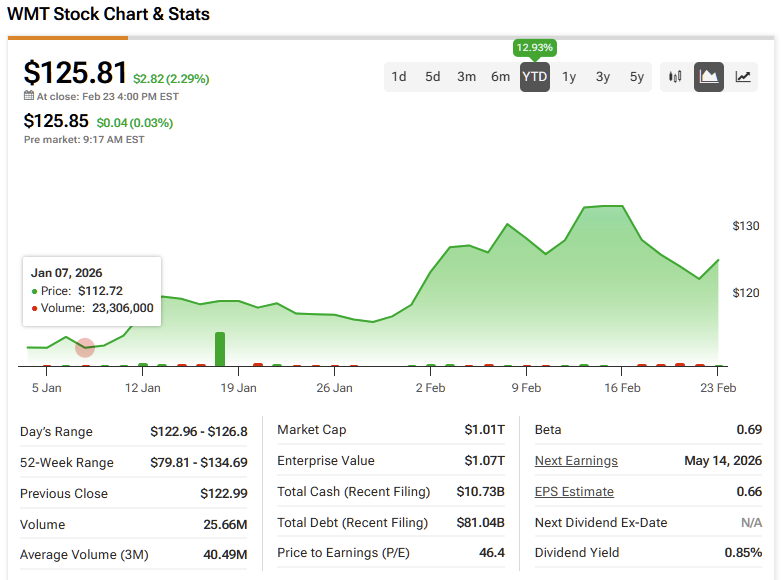Switch to line chart view icon
Viewport: 782px width, 580px height.
pos(743,77)
